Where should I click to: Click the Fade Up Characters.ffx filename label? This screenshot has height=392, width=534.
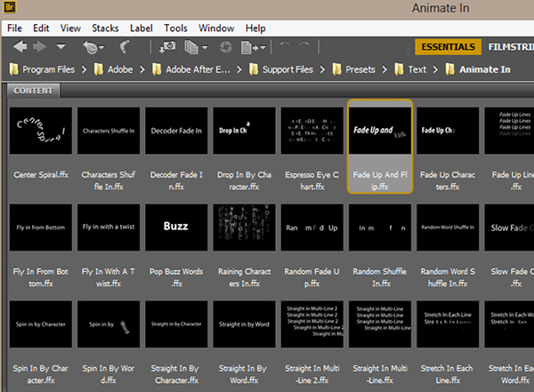(x=448, y=180)
